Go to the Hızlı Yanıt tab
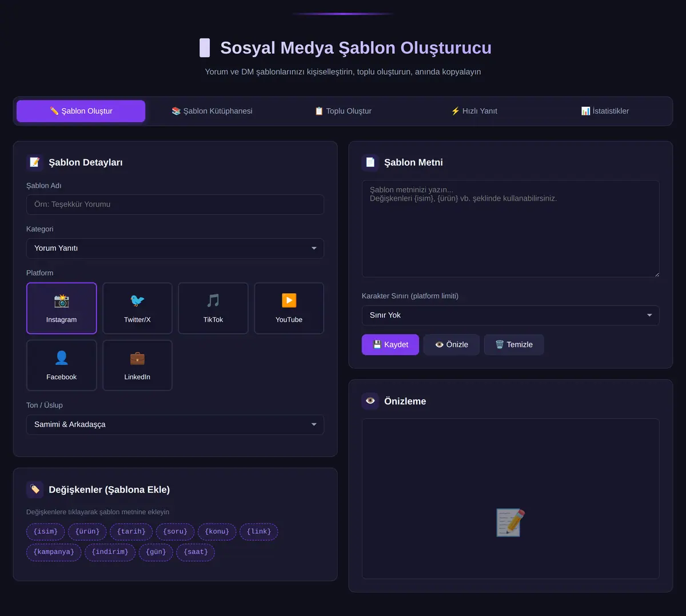The height and width of the screenshot is (616, 686). pyautogui.click(x=474, y=111)
